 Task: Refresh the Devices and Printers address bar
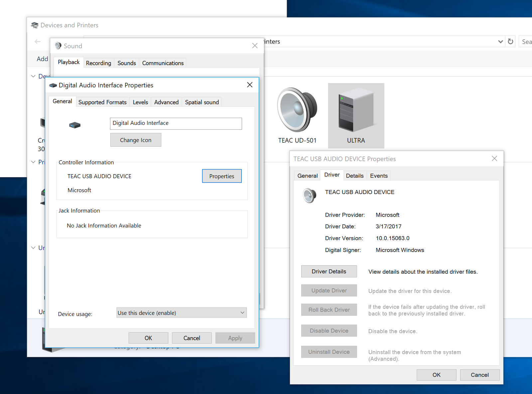pyautogui.click(x=510, y=42)
